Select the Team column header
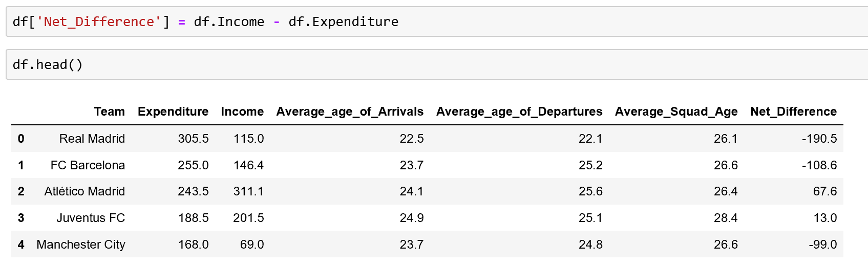 tap(109, 112)
